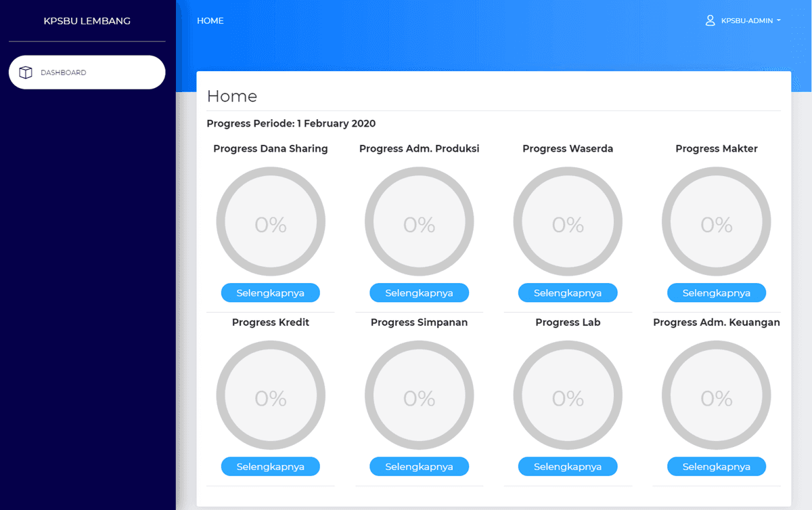The height and width of the screenshot is (510, 812).
Task: Click the Lab progress circle
Action: (568, 396)
